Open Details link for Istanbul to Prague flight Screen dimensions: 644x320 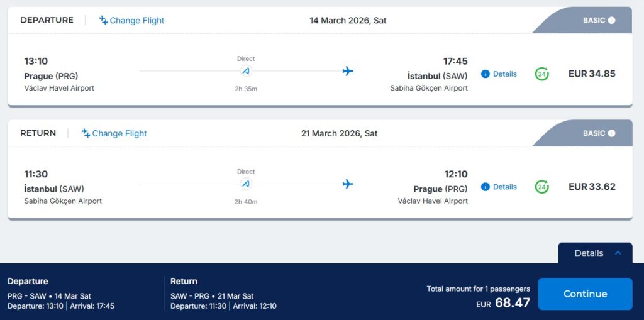point(504,187)
